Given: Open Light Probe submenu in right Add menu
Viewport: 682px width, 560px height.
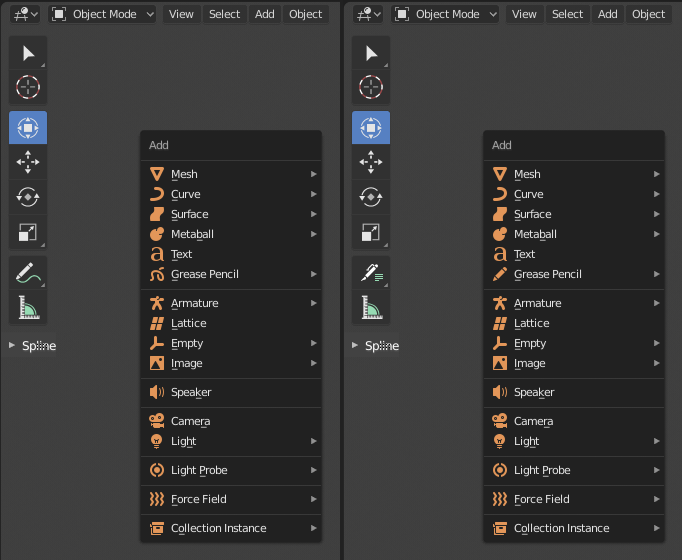Looking at the screenshot, I should [x=574, y=470].
